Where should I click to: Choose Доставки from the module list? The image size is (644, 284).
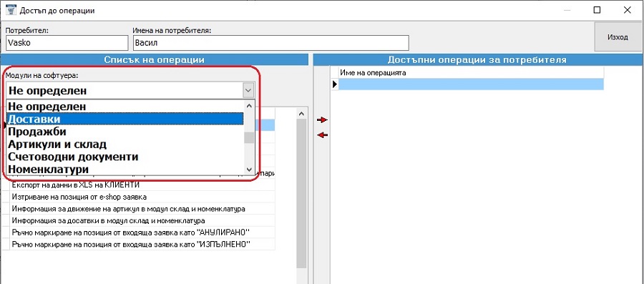pos(125,119)
